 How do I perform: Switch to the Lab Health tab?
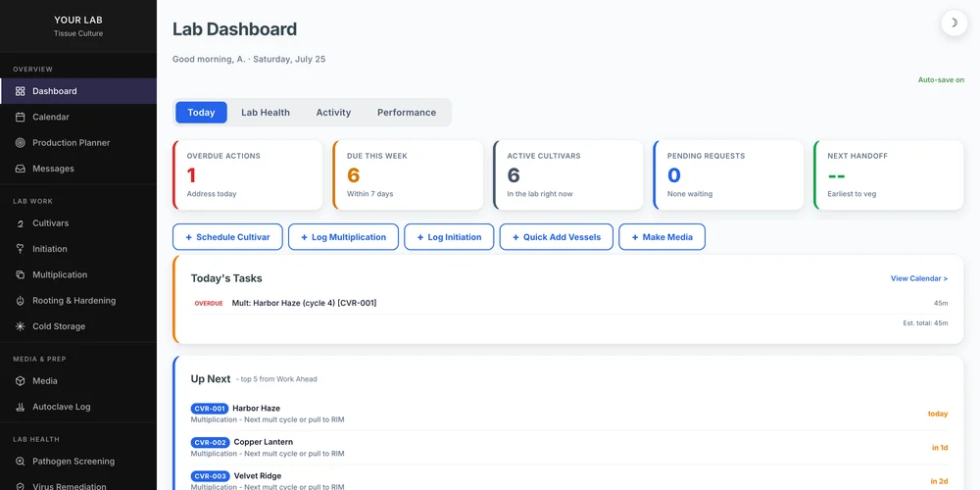click(x=266, y=113)
